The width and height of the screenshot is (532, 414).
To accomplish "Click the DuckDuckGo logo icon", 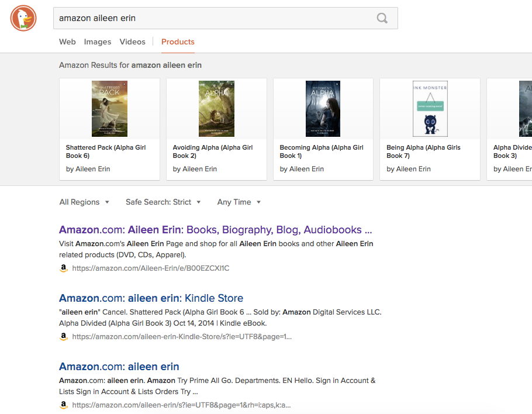I will click(23, 18).
